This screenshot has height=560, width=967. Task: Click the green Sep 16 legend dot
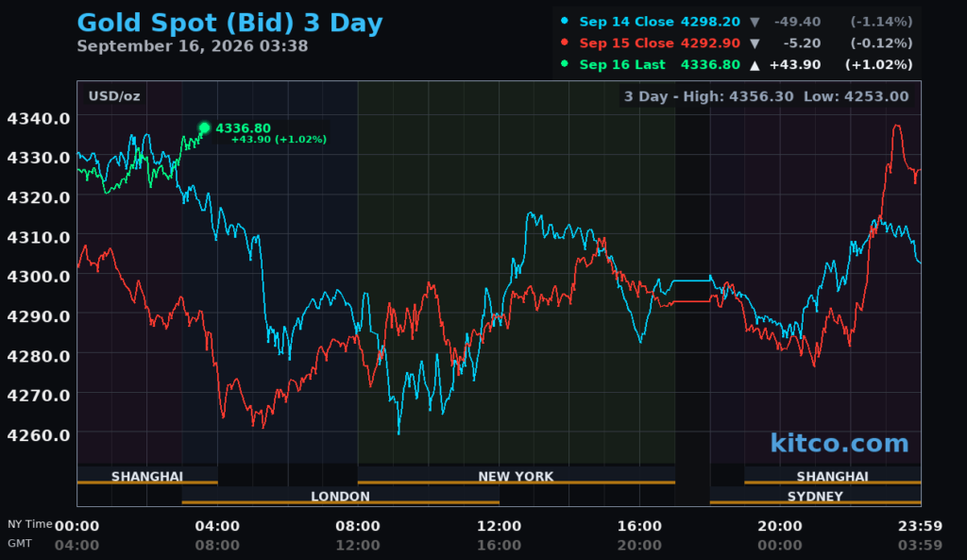565,63
